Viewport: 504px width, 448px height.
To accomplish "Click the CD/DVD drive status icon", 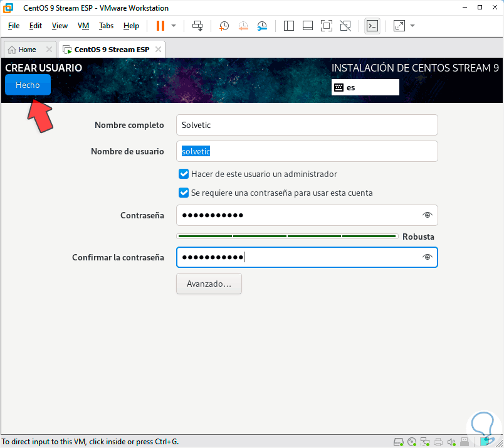I will coord(412,442).
